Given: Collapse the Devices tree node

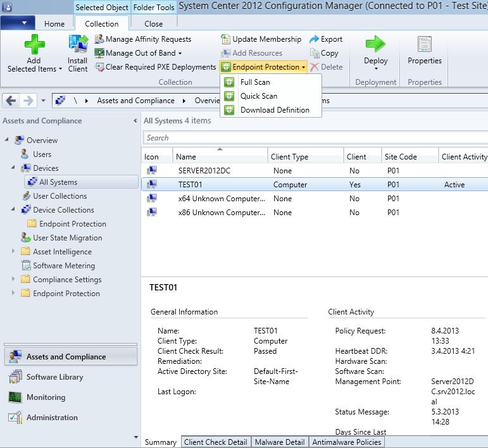Looking at the screenshot, I should click(x=13, y=168).
